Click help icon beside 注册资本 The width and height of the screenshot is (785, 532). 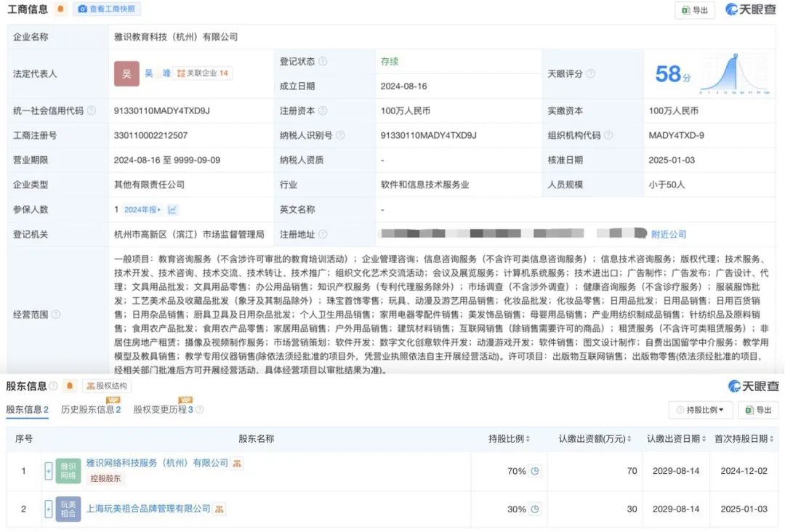coord(323,110)
